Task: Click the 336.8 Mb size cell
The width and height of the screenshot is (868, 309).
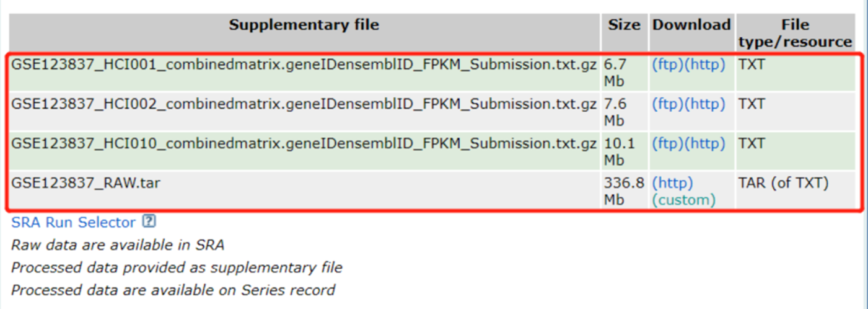Action: coord(623,191)
